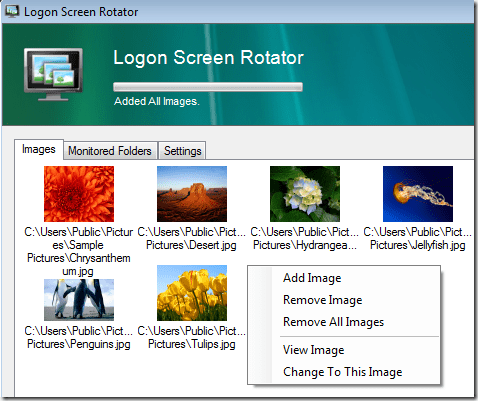The width and height of the screenshot is (478, 401).
Task: Choose View Image from the context menu
Action: (344, 350)
